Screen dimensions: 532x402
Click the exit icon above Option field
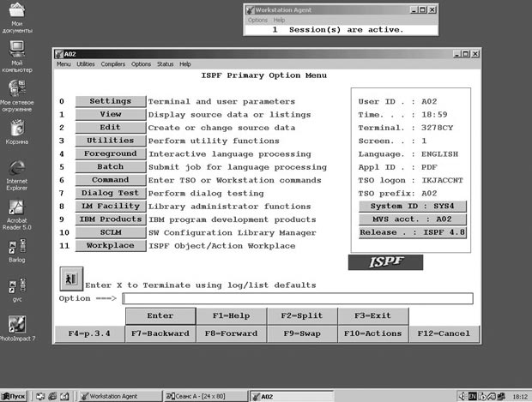coord(71,279)
